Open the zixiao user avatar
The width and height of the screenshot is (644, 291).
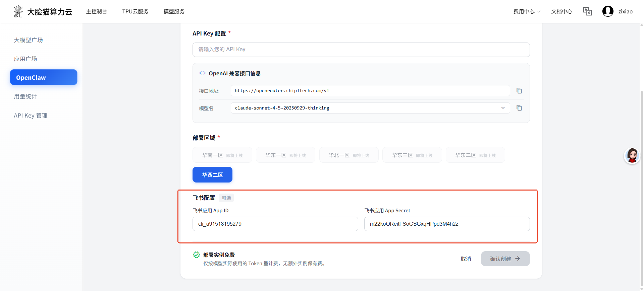click(607, 11)
